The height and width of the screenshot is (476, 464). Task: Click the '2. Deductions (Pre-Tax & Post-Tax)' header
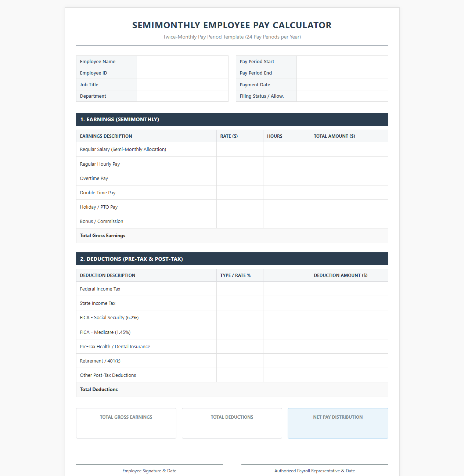point(232,259)
